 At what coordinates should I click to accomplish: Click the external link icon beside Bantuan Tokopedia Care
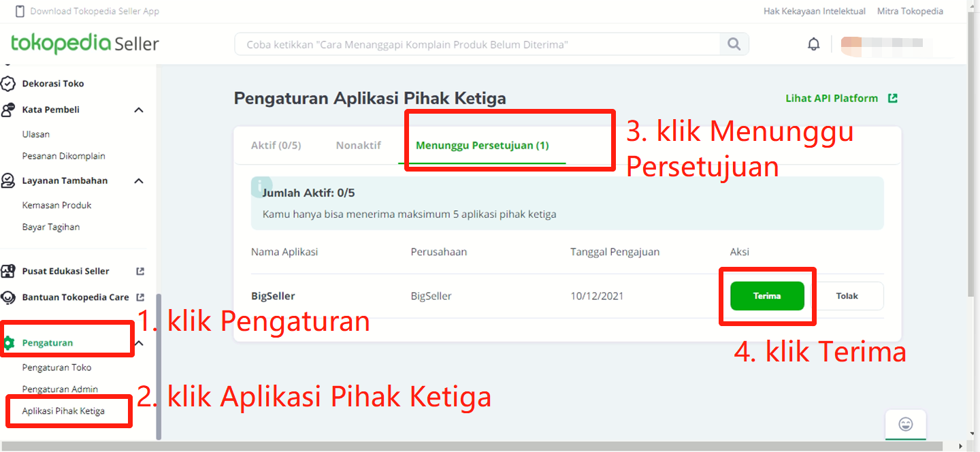click(140, 297)
